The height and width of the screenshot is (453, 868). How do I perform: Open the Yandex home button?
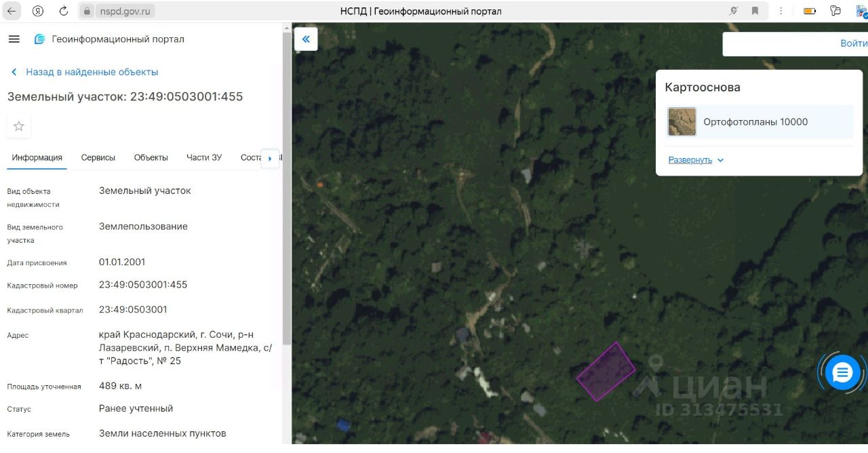(38, 11)
